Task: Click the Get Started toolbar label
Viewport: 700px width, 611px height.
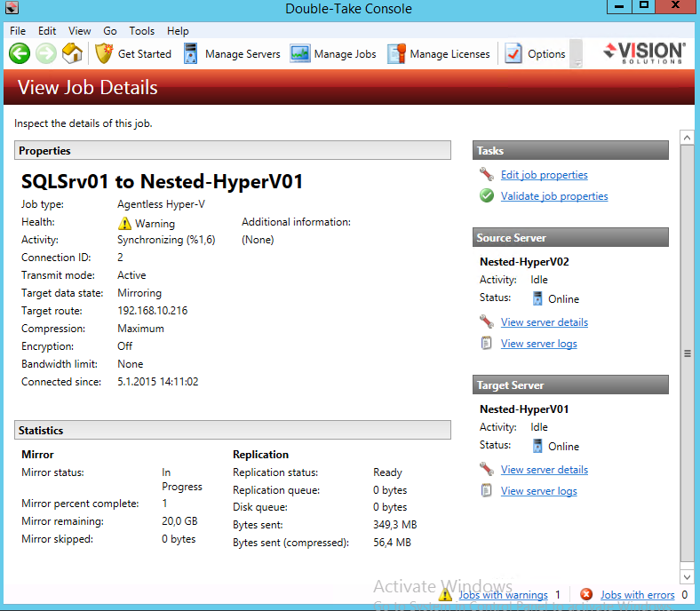Action: coord(145,54)
